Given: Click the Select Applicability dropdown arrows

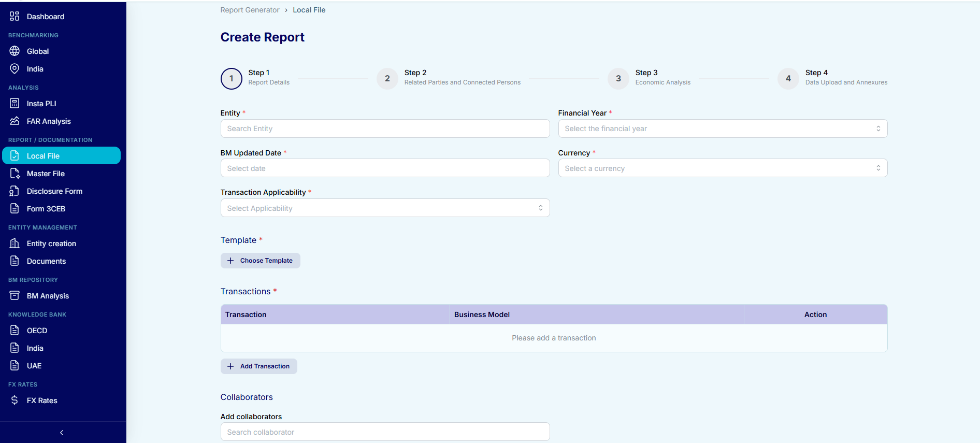Looking at the screenshot, I should click(541, 208).
